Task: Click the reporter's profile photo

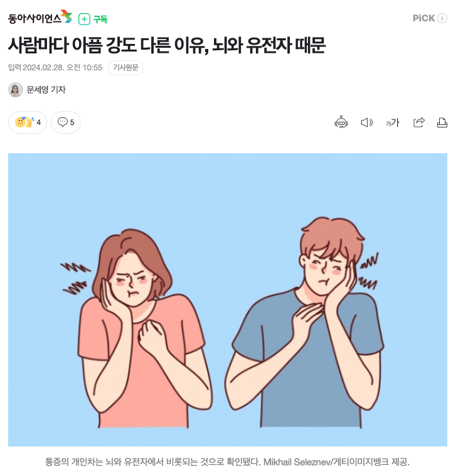Action: tap(16, 90)
